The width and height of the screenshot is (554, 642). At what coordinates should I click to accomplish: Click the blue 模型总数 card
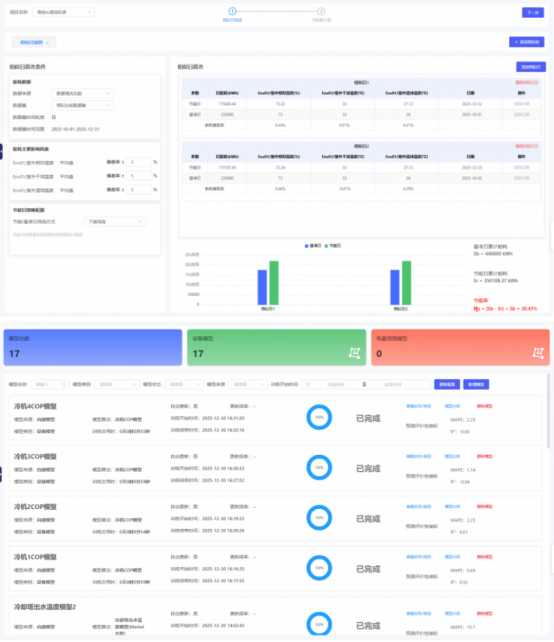coord(93,347)
